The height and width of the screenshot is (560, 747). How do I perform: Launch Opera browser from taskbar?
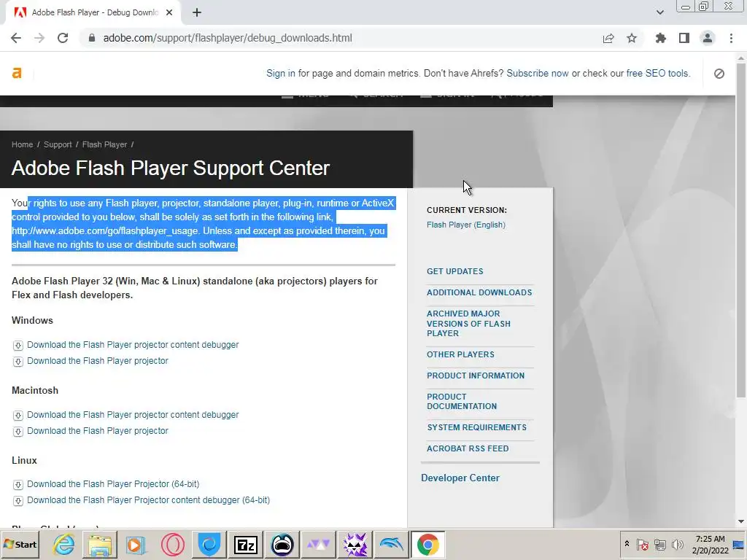[172, 544]
